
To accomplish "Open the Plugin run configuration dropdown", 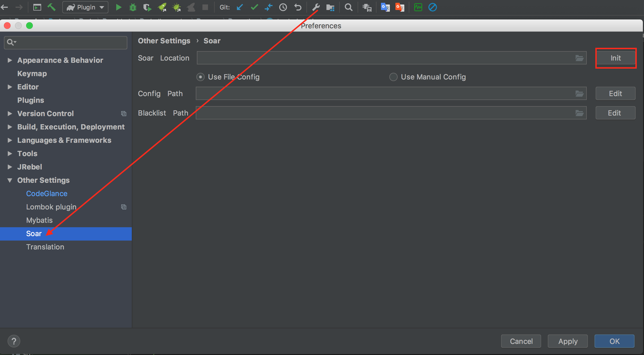I will (85, 7).
